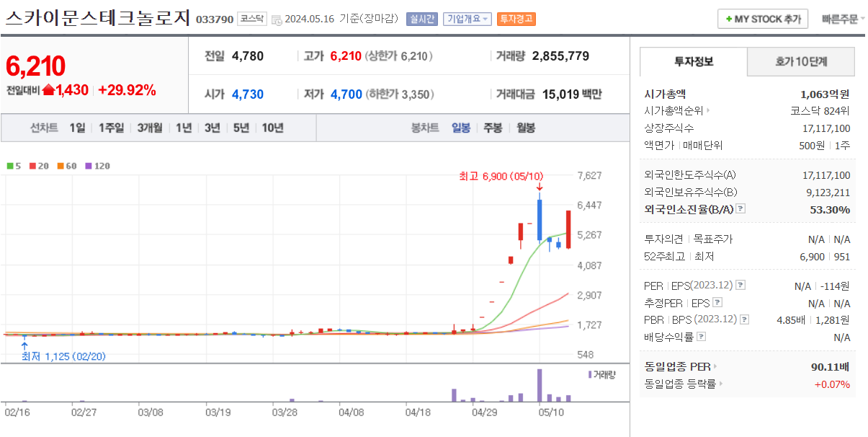Click the red 20-day moving average swatch
Viewport: 868px width, 437px height.
(x=33, y=166)
